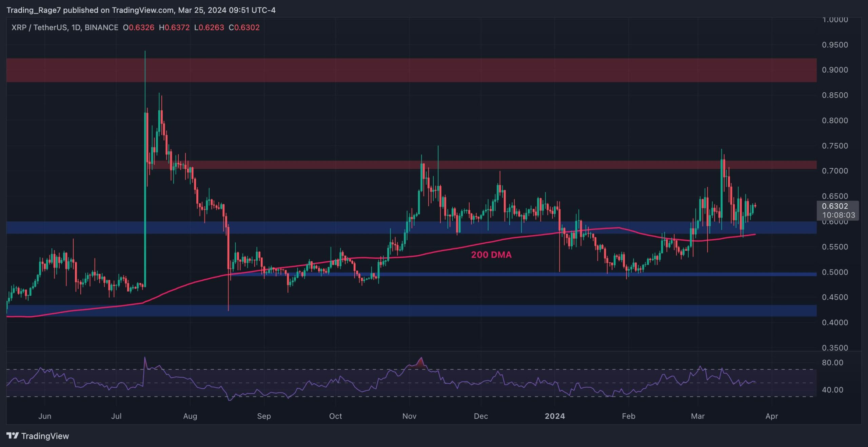Viewport: 868px width, 447px height.
Task: Click the 2024 label on time axis
Action: point(555,416)
